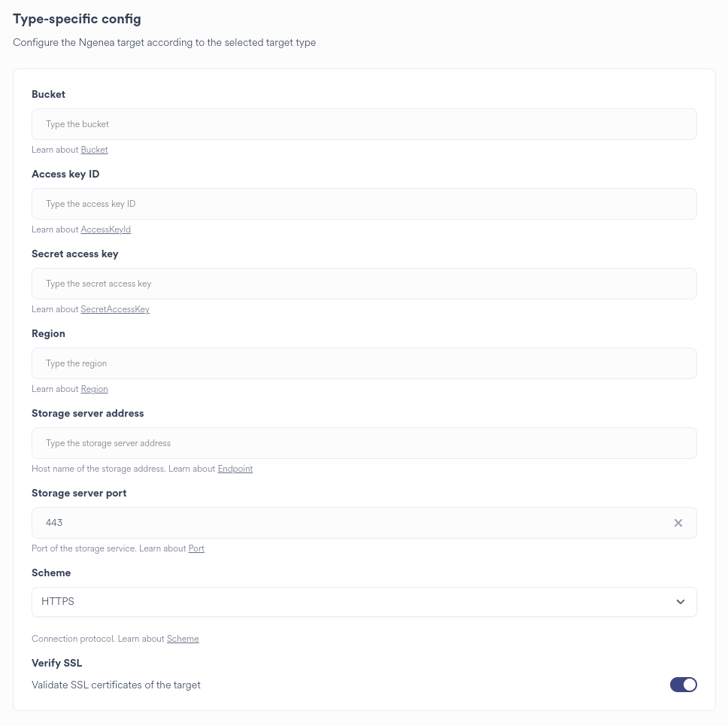Click the Verify SSL label

pyautogui.click(x=57, y=663)
